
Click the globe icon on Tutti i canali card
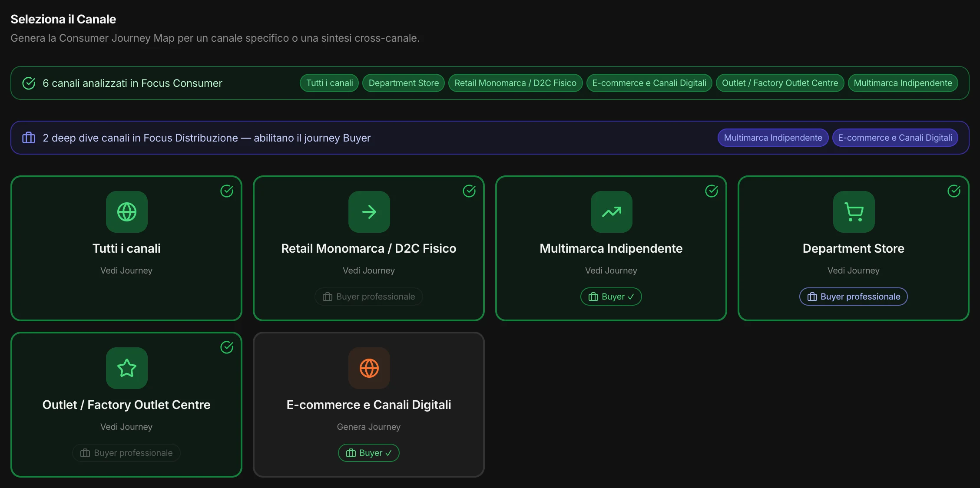[x=127, y=212]
